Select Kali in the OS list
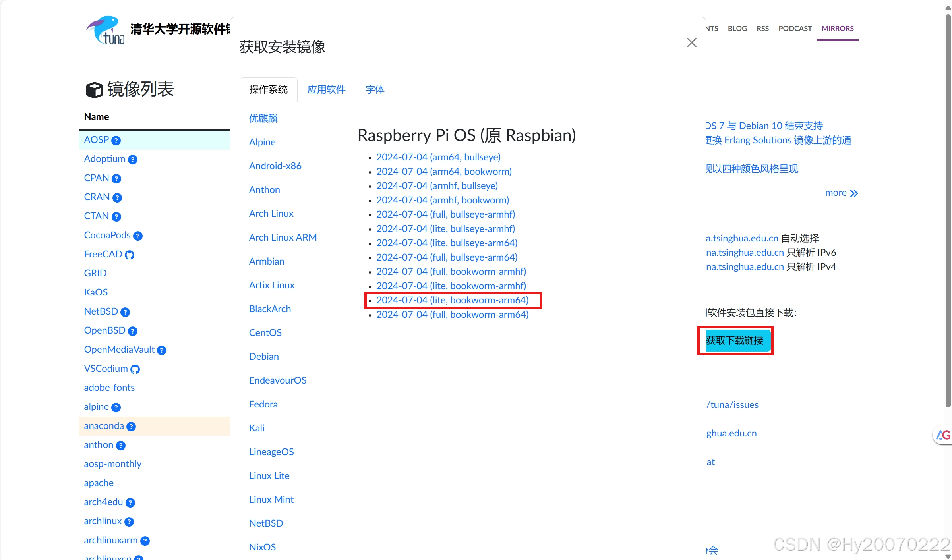The width and height of the screenshot is (952, 560). coord(257,428)
